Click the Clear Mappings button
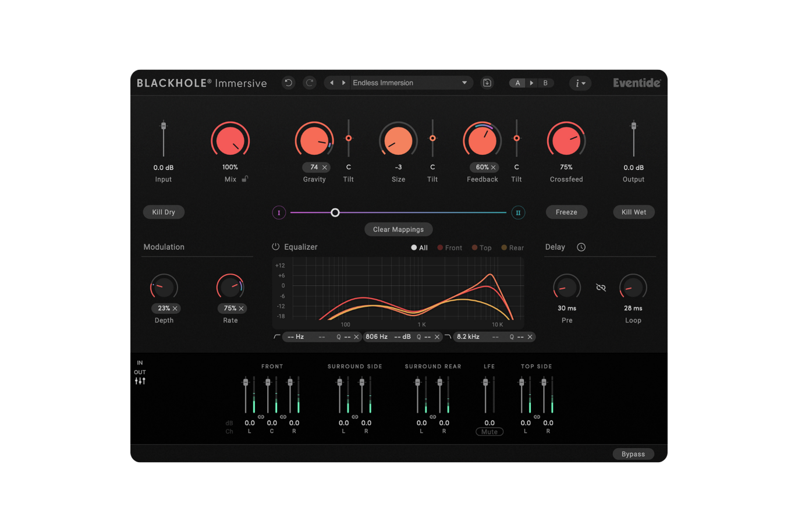 click(398, 229)
